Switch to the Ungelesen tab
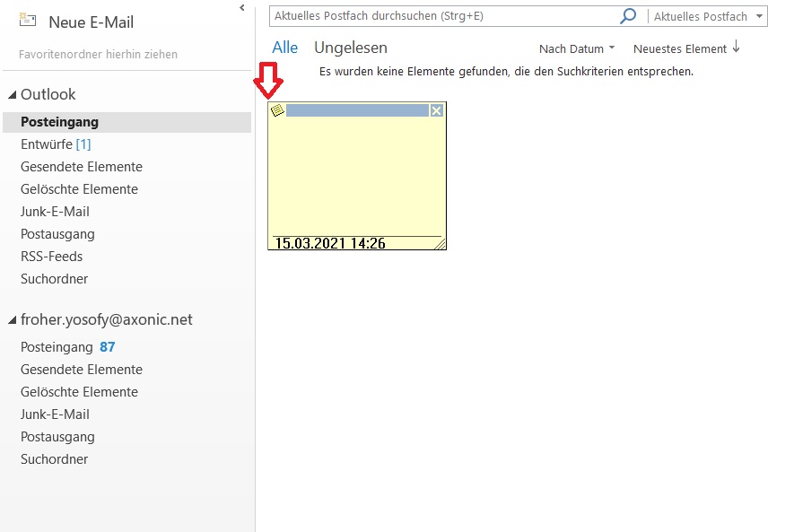Viewport: 785px width, 532px height. pos(351,48)
